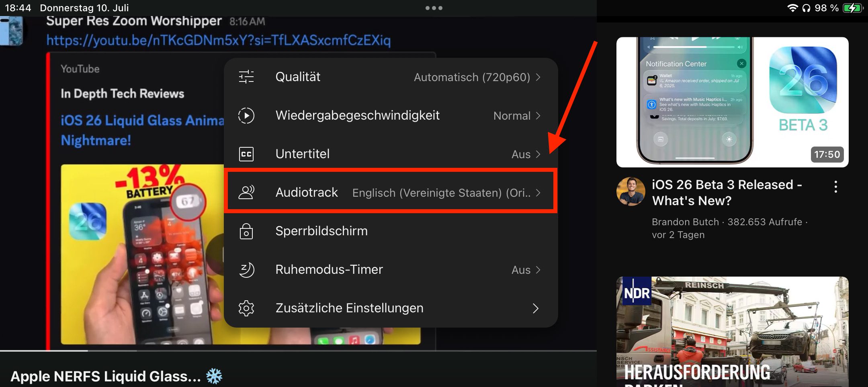The width and height of the screenshot is (868, 387).
Task: Change Audiotrack from Englisch (Vereinigte Staaten)
Action: point(441,193)
